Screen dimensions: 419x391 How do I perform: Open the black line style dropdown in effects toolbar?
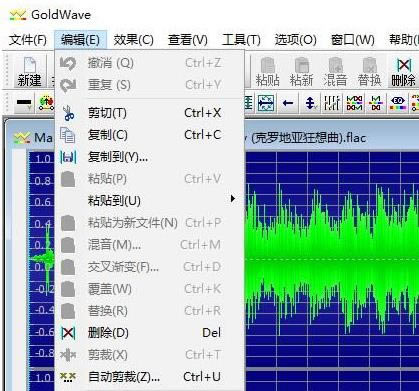click(24, 103)
